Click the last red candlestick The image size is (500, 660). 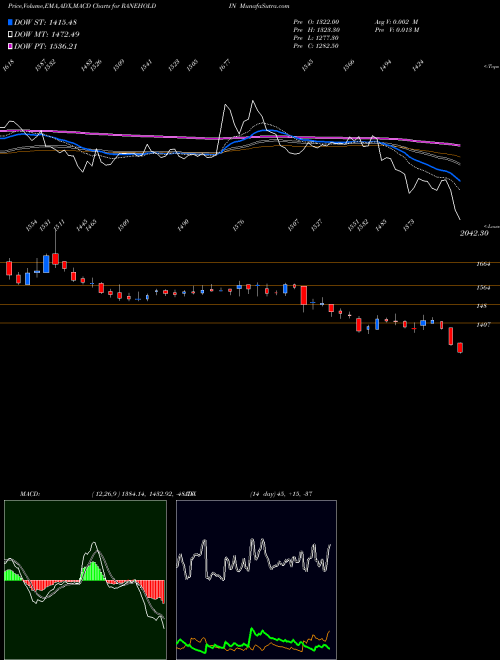460,348
